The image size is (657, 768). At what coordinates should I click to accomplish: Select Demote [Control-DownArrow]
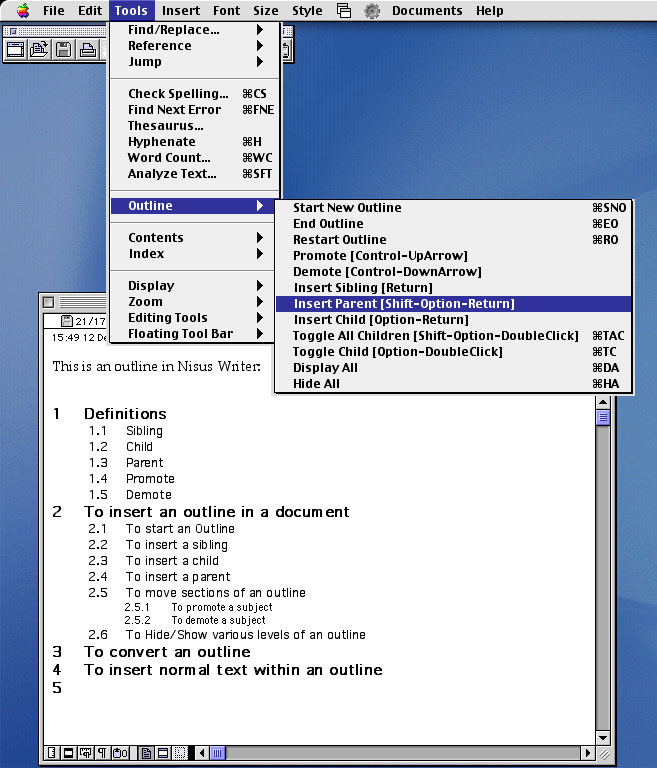(454, 272)
